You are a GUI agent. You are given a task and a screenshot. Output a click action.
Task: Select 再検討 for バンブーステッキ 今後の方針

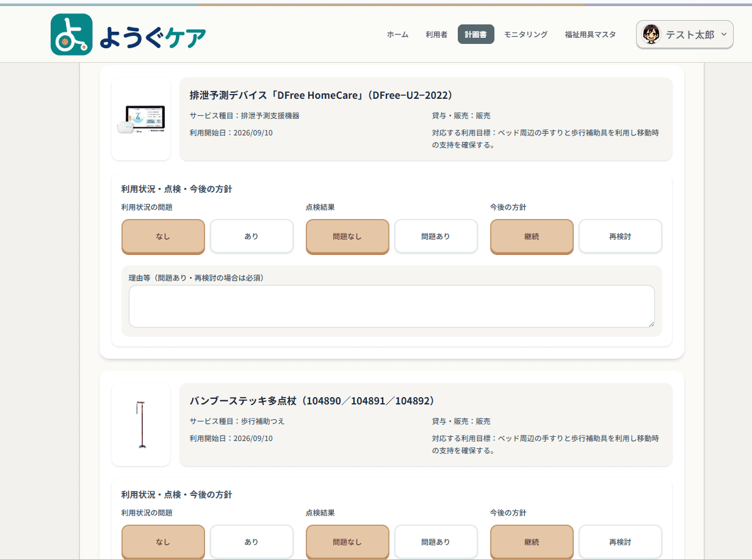(620, 542)
